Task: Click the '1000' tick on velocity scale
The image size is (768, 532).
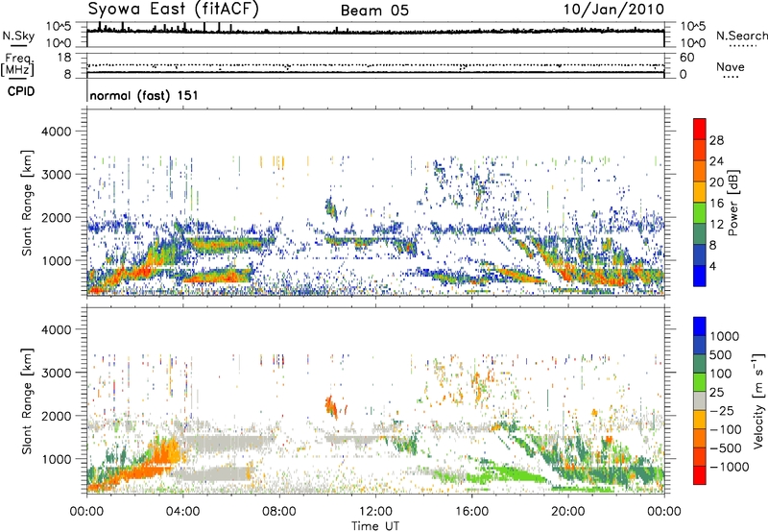Action: point(725,336)
